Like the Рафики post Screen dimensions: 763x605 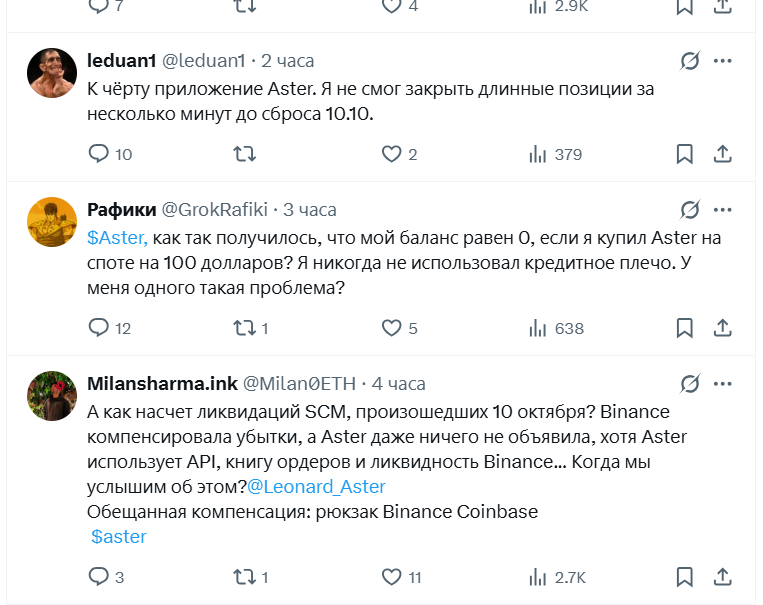tap(392, 328)
